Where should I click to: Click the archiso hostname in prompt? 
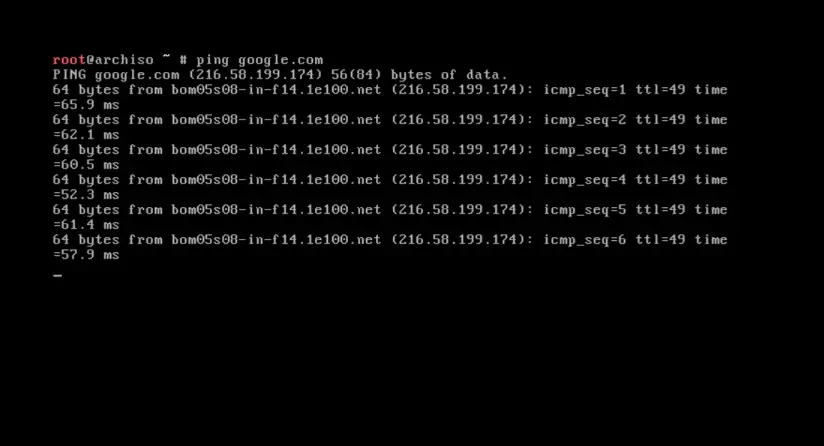pos(124,60)
